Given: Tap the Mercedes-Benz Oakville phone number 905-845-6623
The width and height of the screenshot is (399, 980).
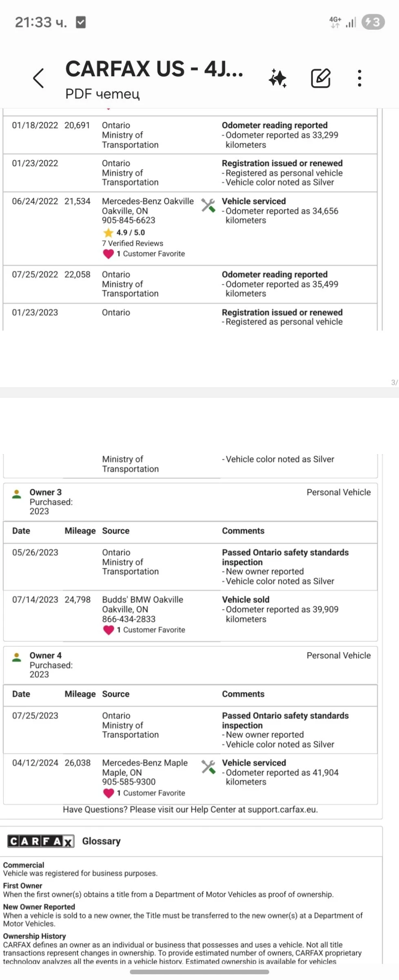Looking at the screenshot, I should [x=129, y=220].
